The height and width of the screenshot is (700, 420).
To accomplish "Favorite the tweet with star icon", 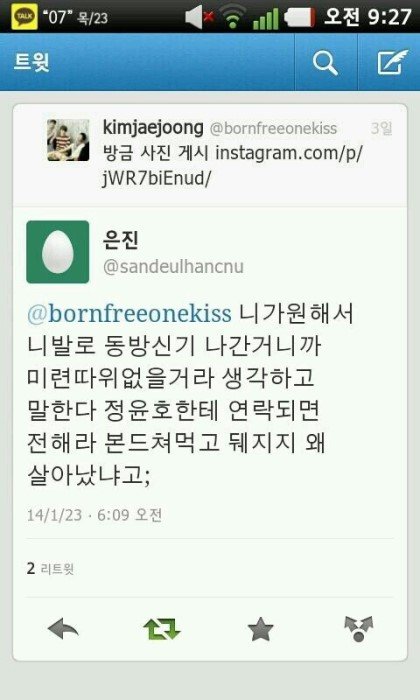I will click(x=261, y=629).
